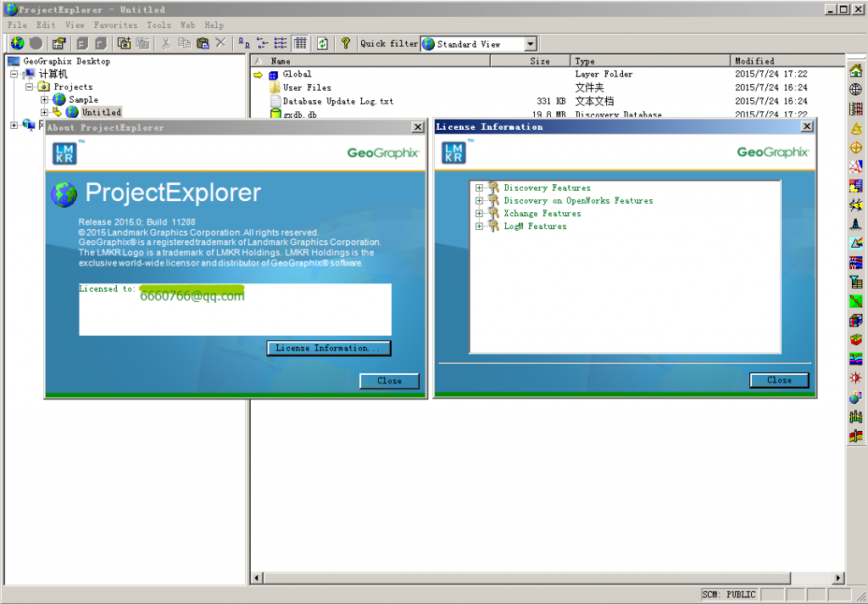
Task: Click the Paste clipboard toolbar icon
Action: coord(203,43)
